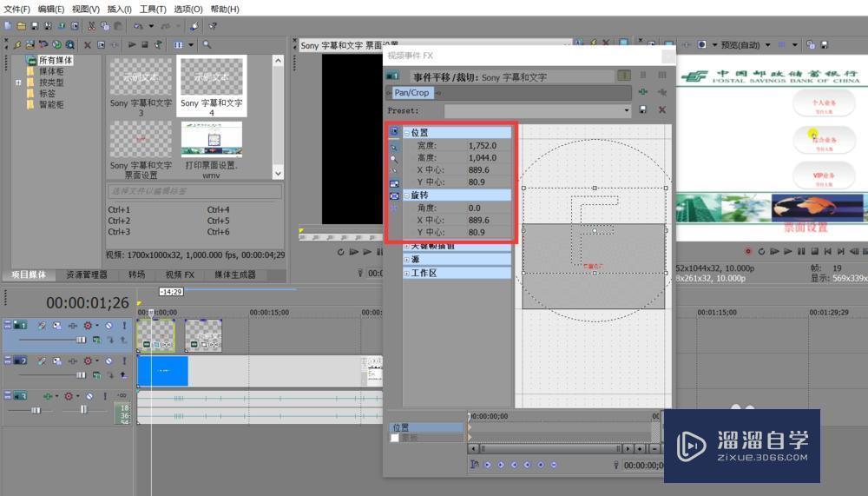The image size is (868, 496).
Task: Collapse the 位置 (Position) section
Action: 407,133
